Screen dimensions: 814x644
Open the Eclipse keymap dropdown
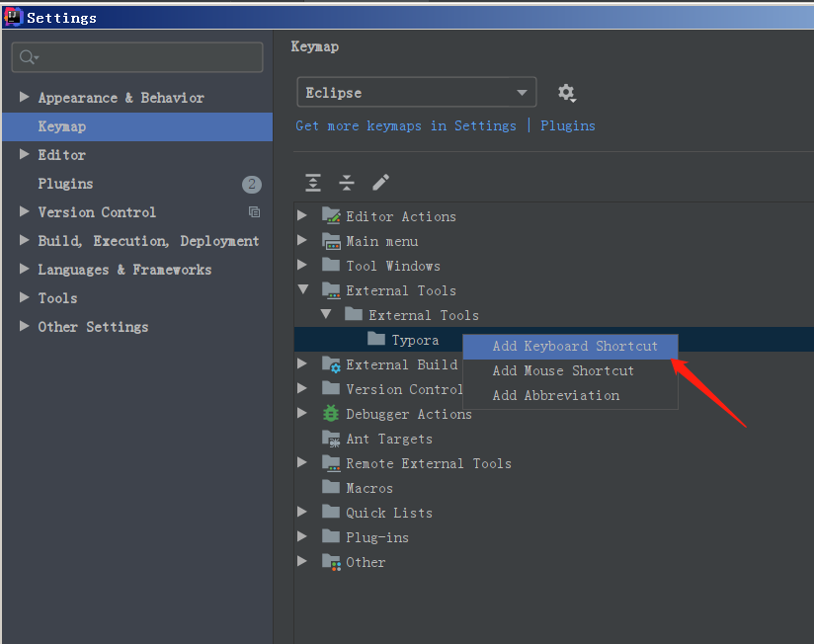coord(416,92)
